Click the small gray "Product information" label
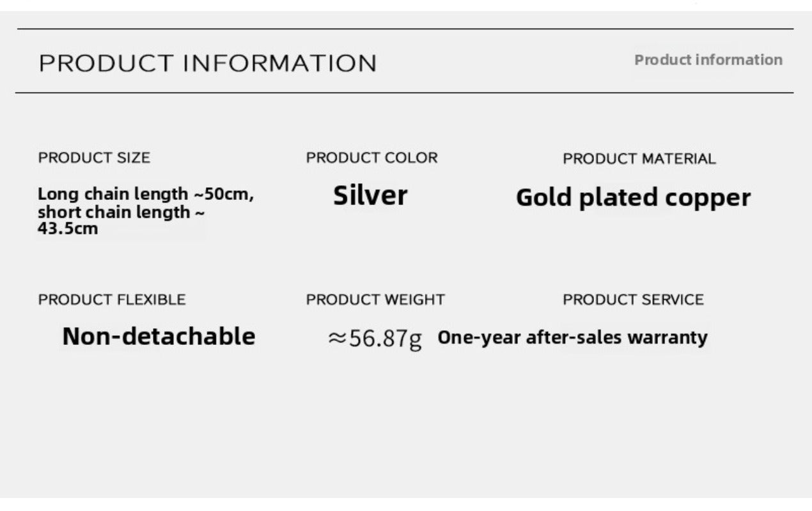This screenshot has height=511, width=812. point(708,60)
